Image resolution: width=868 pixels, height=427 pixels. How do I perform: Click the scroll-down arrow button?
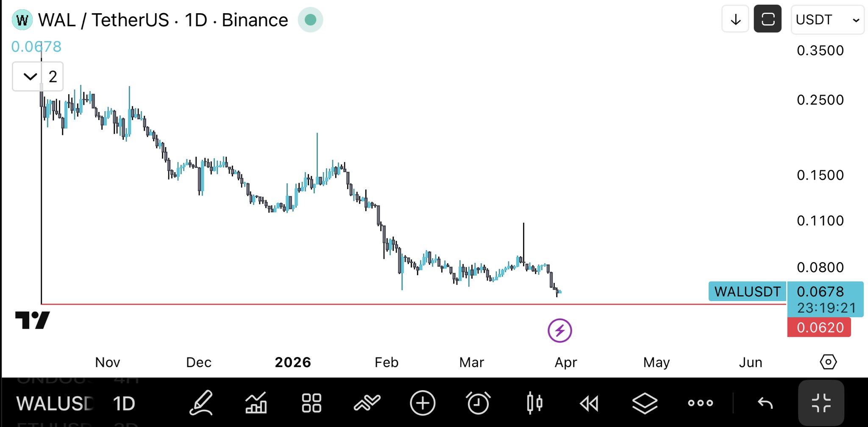coord(735,19)
